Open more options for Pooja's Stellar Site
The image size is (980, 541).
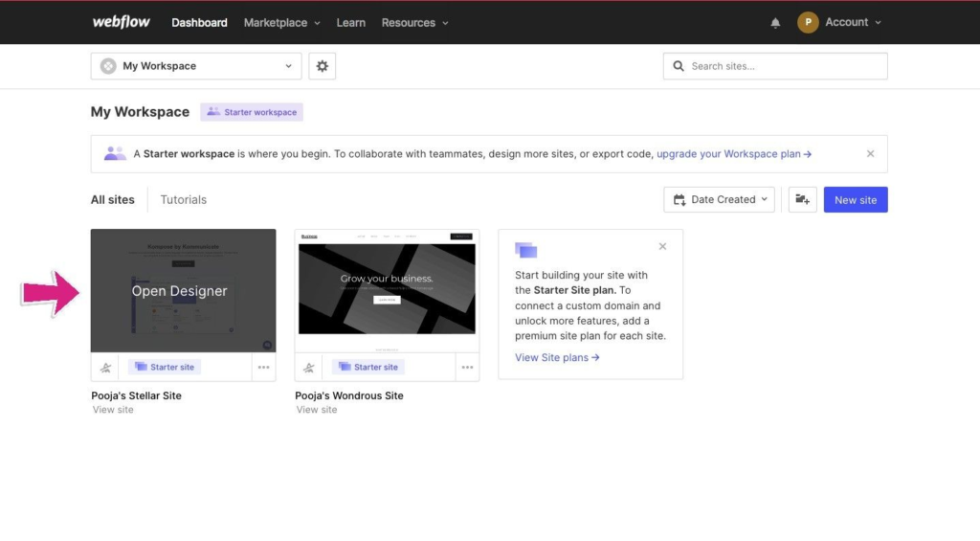[263, 367]
